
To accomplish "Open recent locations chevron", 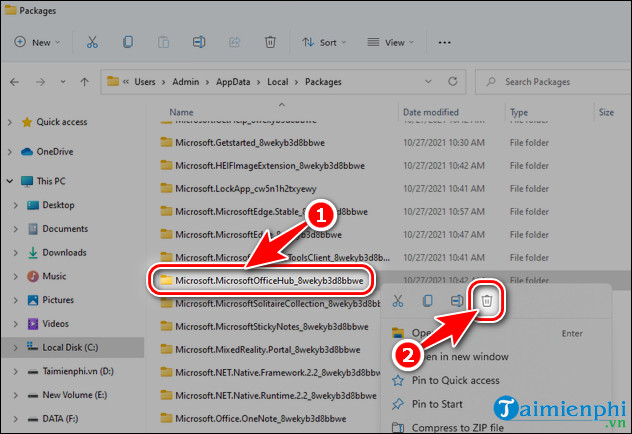I will click(x=63, y=82).
